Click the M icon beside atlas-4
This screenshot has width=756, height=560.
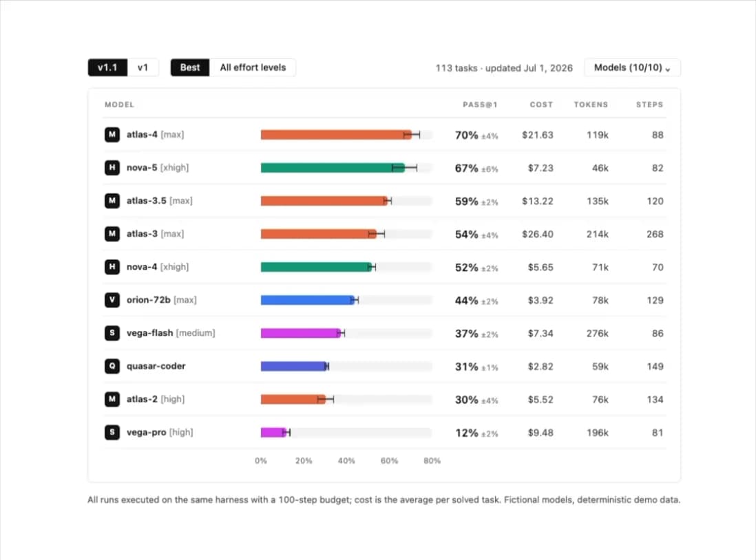(112, 134)
